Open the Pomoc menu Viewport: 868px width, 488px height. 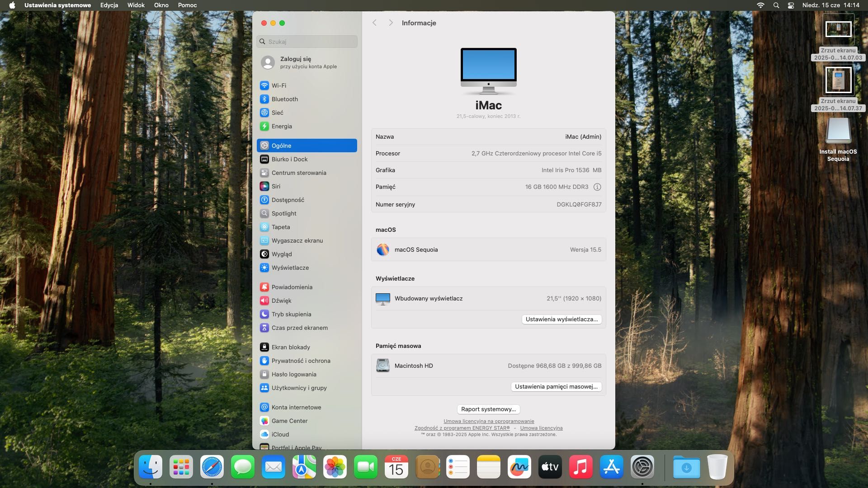click(x=187, y=5)
